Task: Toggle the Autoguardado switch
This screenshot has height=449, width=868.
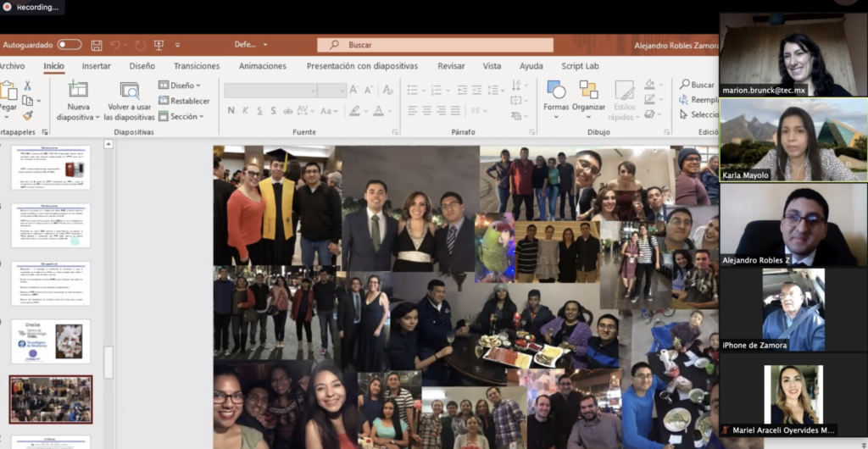Action: (70, 45)
